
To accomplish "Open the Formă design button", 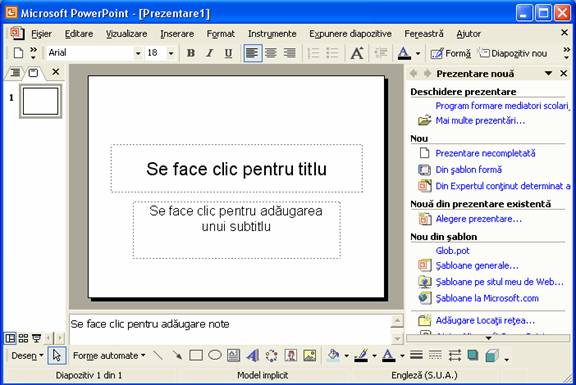I will 450,54.
